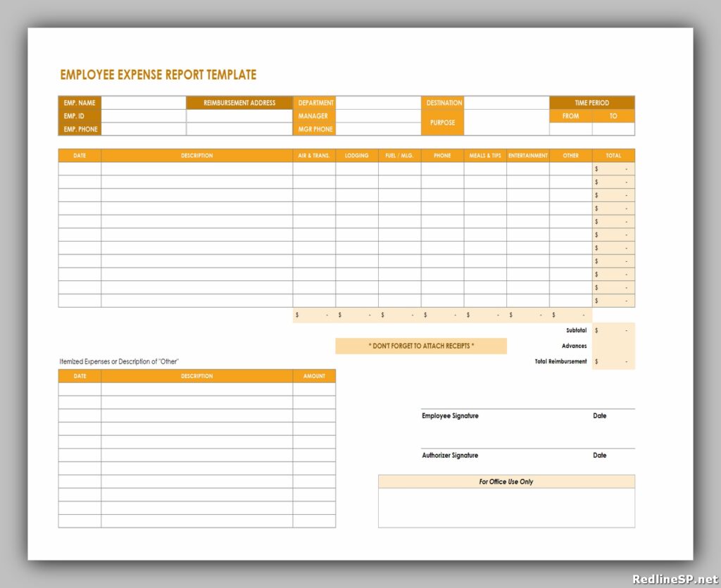
Task: Click the MEALS & TIPS column header
Action: 485,156
